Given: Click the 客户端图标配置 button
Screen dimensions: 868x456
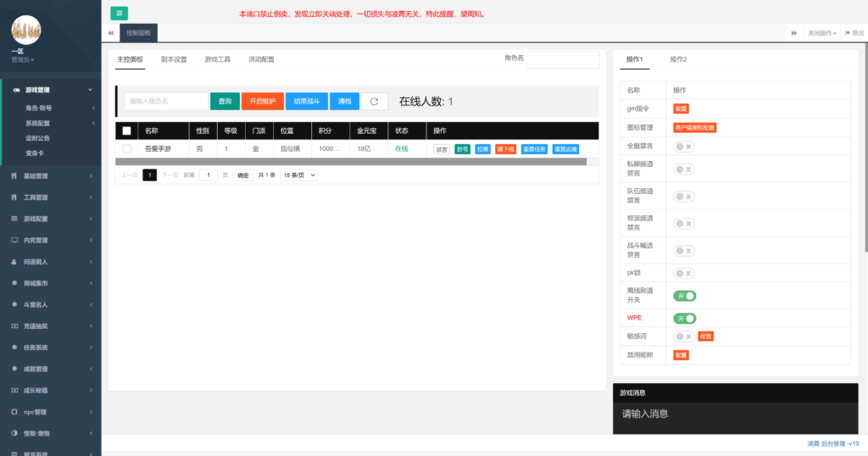Looking at the screenshot, I should (x=695, y=128).
